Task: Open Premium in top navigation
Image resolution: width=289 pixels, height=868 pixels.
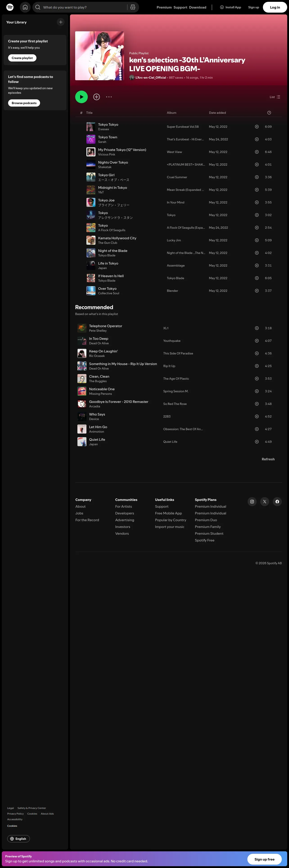Action: [x=164, y=7]
